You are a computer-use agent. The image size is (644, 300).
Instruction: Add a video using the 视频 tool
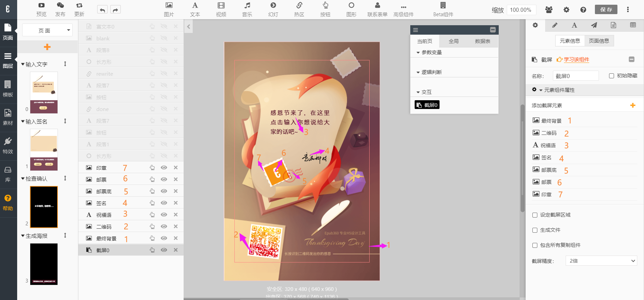pos(221,9)
